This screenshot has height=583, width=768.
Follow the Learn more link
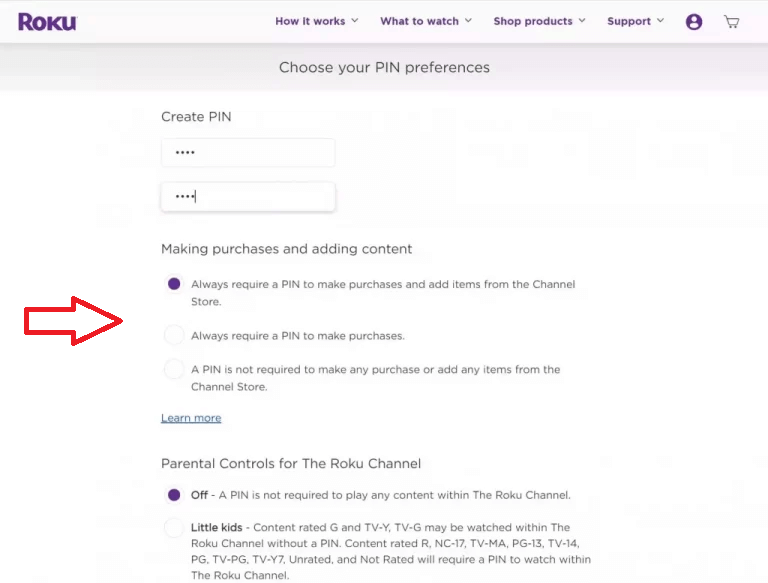pyautogui.click(x=191, y=418)
